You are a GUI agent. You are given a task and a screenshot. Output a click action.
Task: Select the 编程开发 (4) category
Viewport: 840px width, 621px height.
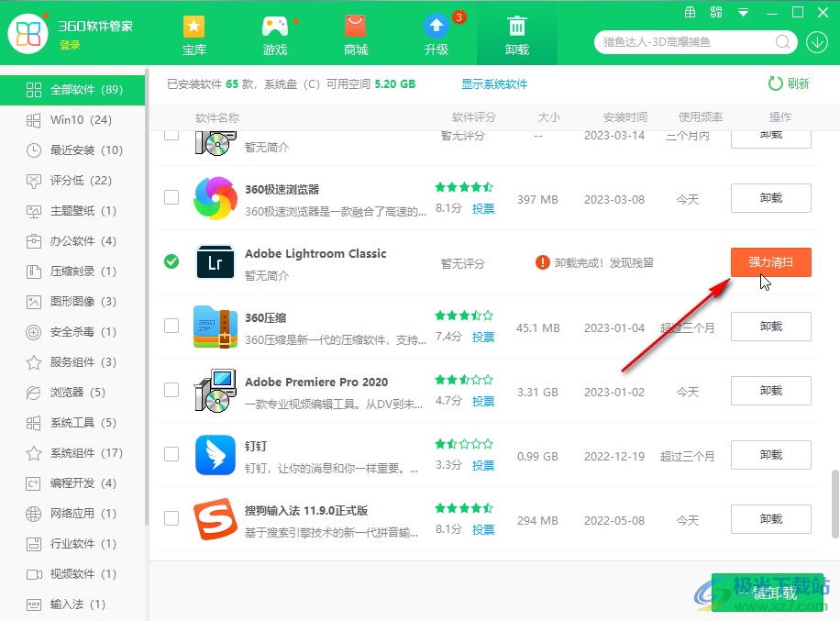(72, 483)
